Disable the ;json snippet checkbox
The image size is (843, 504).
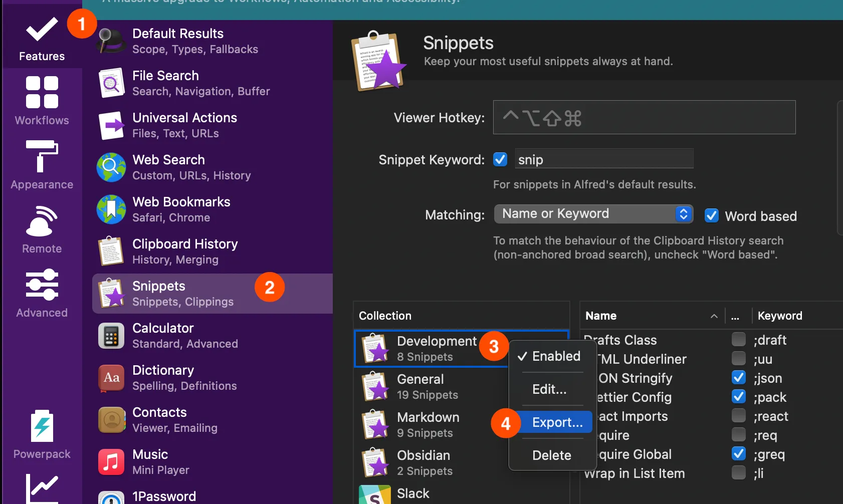pos(738,378)
